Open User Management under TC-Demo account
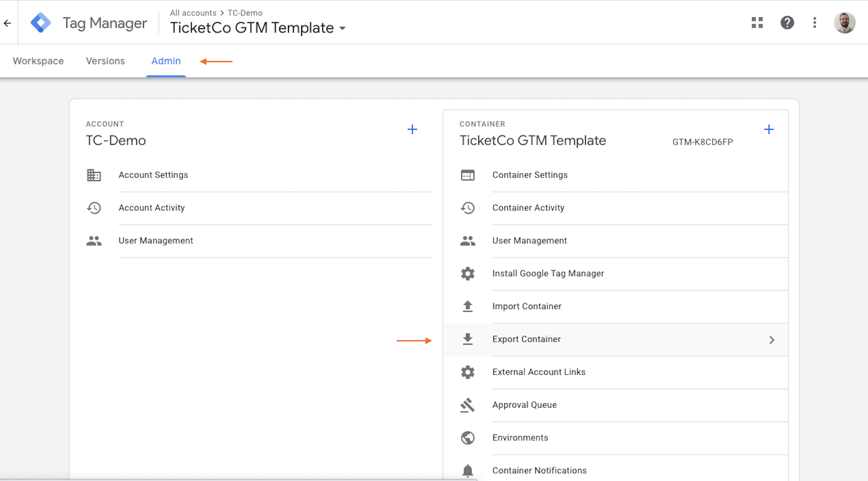Image resolution: width=868 pixels, height=481 pixels. pos(156,240)
